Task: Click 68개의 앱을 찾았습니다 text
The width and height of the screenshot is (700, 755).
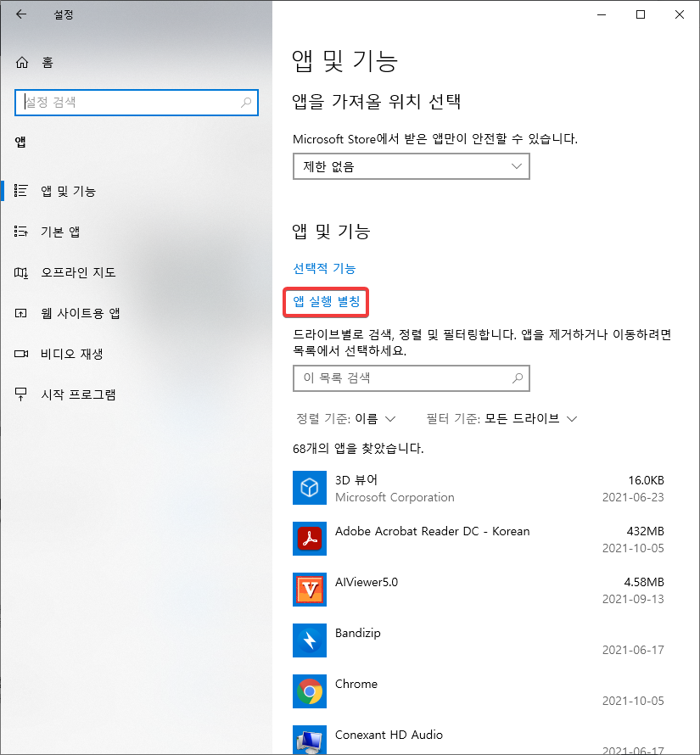Action: 358,449
